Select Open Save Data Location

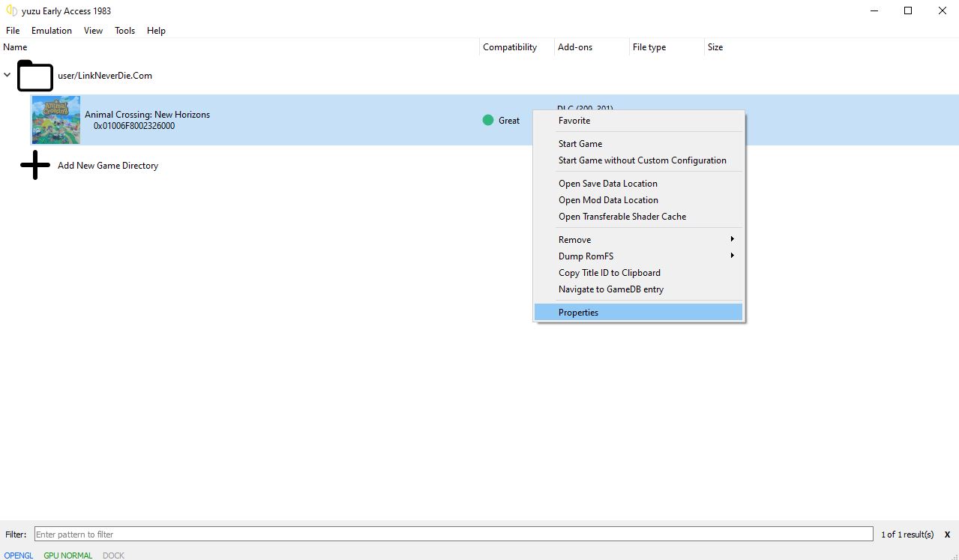tap(639, 184)
